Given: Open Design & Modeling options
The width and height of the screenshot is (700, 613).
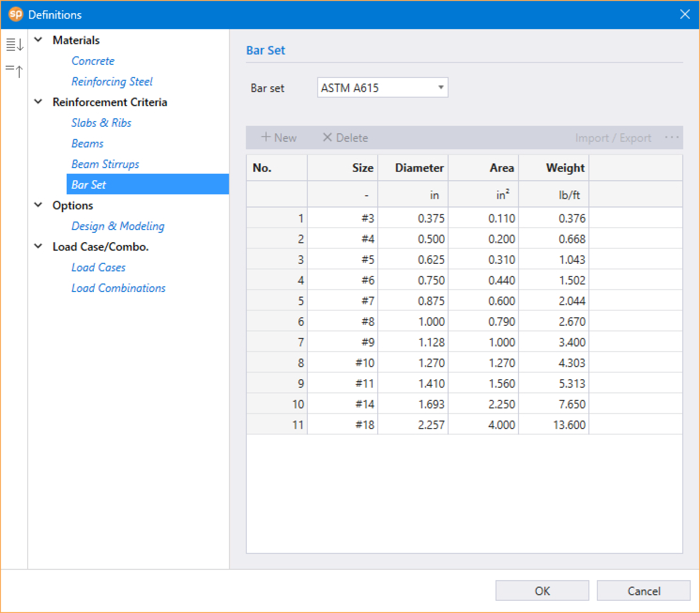Looking at the screenshot, I should click(118, 226).
